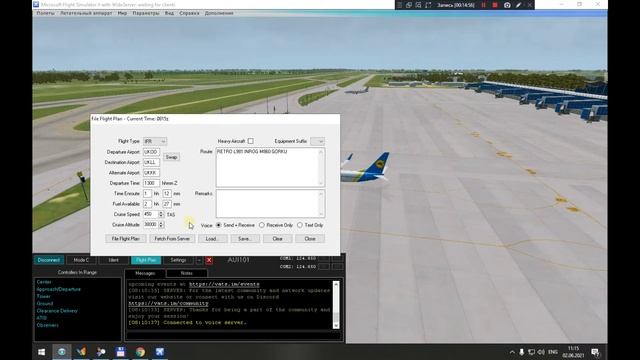Click the Flight Plan button in vPilot

tap(146, 260)
